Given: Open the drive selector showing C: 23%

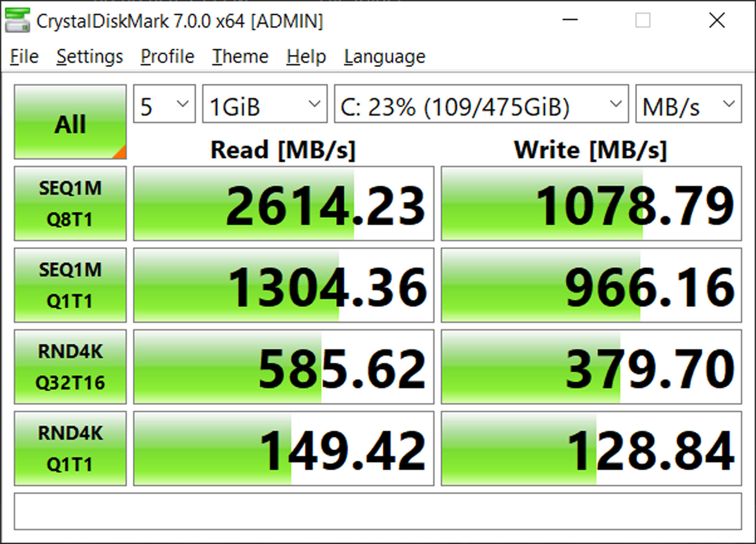Looking at the screenshot, I should click(x=481, y=104).
